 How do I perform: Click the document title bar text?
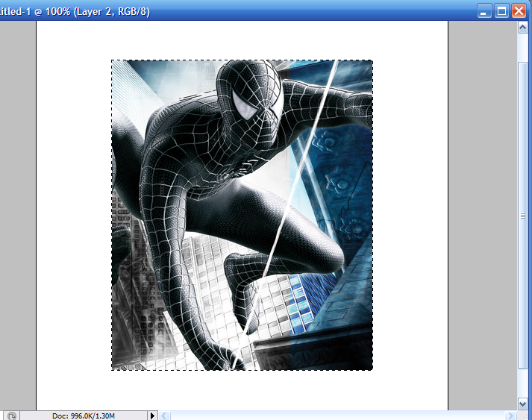pos(75,11)
